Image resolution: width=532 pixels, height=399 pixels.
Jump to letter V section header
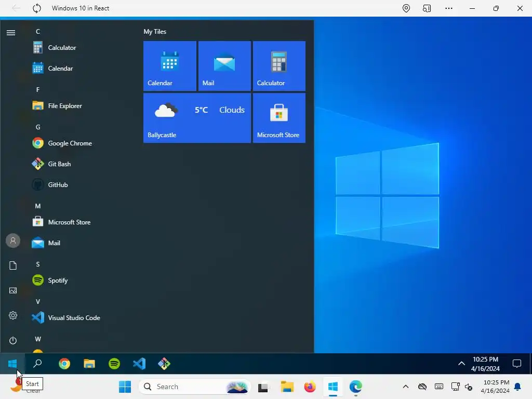(38, 302)
